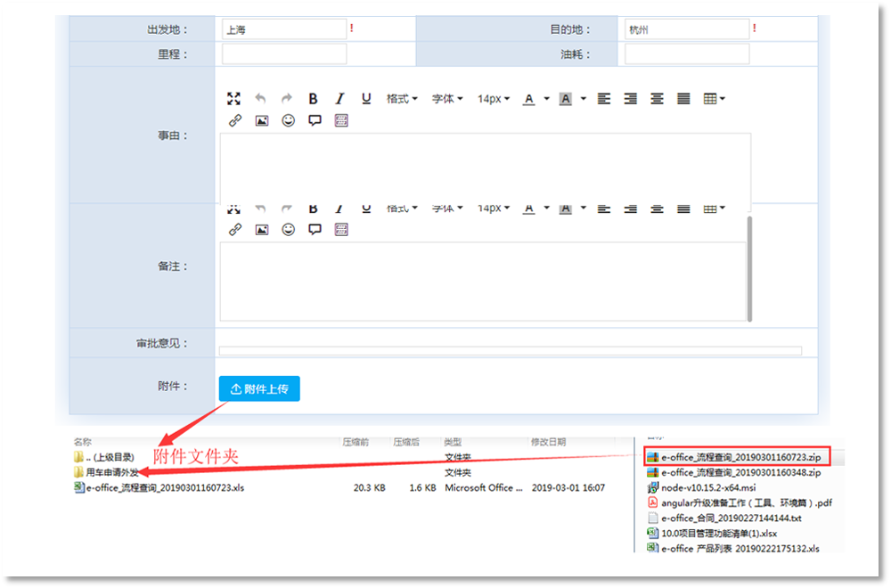Select e-office_流程查询_20190301160723.zip file

pyautogui.click(x=734, y=457)
